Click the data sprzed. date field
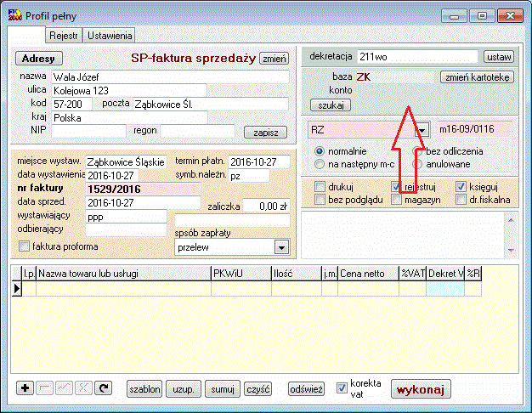This screenshot has height=413, width=532. tap(143, 202)
